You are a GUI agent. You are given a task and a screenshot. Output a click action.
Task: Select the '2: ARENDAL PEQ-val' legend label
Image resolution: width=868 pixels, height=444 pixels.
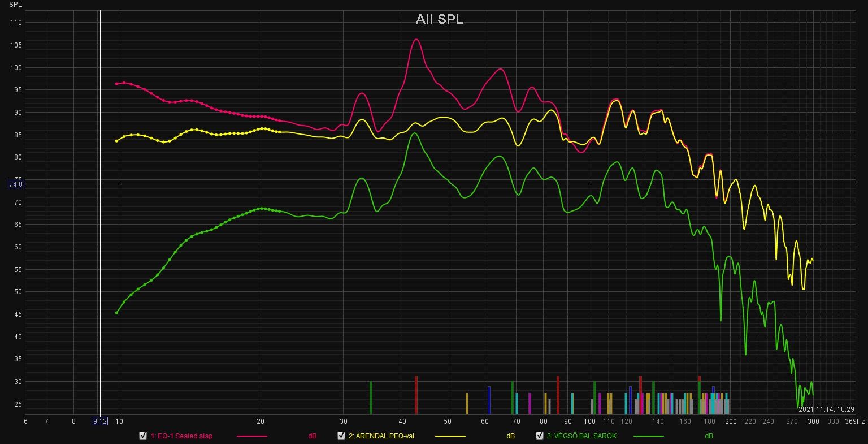(x=381, y=436)
